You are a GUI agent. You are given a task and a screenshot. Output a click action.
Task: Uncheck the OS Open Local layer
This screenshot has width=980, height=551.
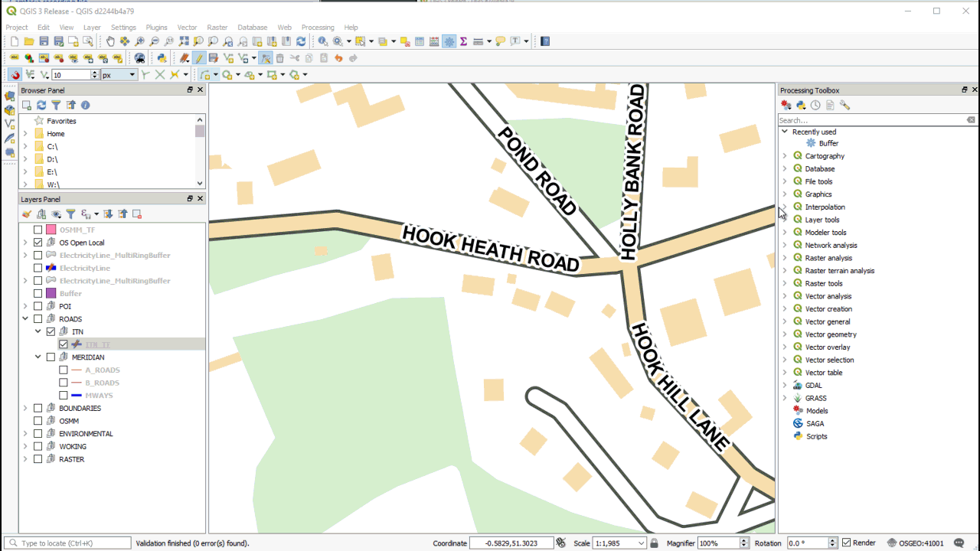pos(38,243)
